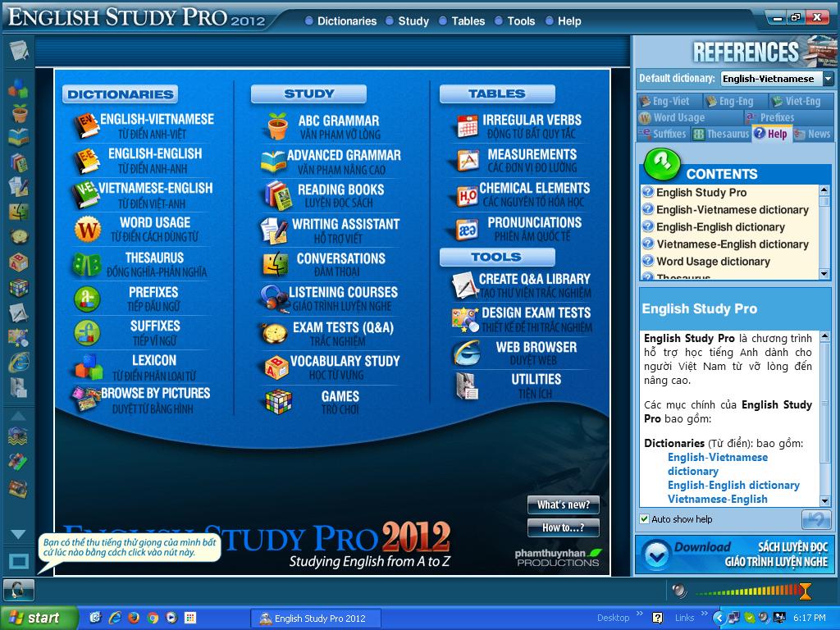This screenshot has width=840, height=630.
Task: Click the speaker mute icon
Action: (678, 591)
